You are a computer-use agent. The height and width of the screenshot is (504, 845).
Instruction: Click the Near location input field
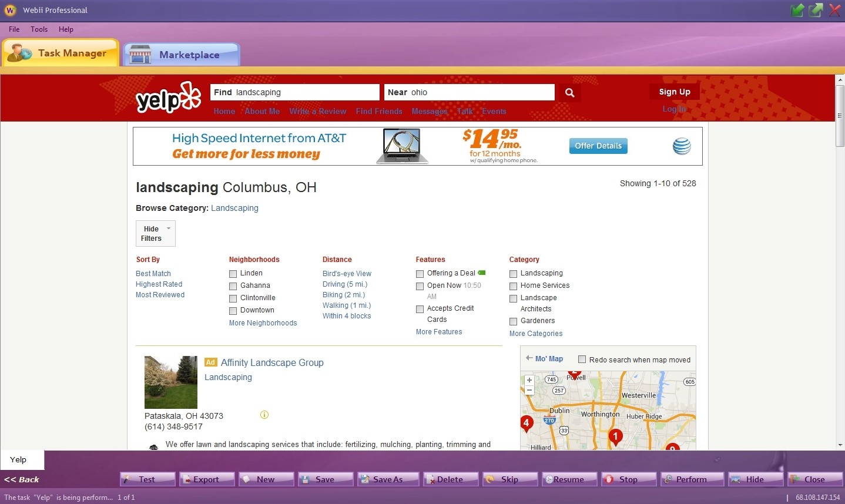470,92
